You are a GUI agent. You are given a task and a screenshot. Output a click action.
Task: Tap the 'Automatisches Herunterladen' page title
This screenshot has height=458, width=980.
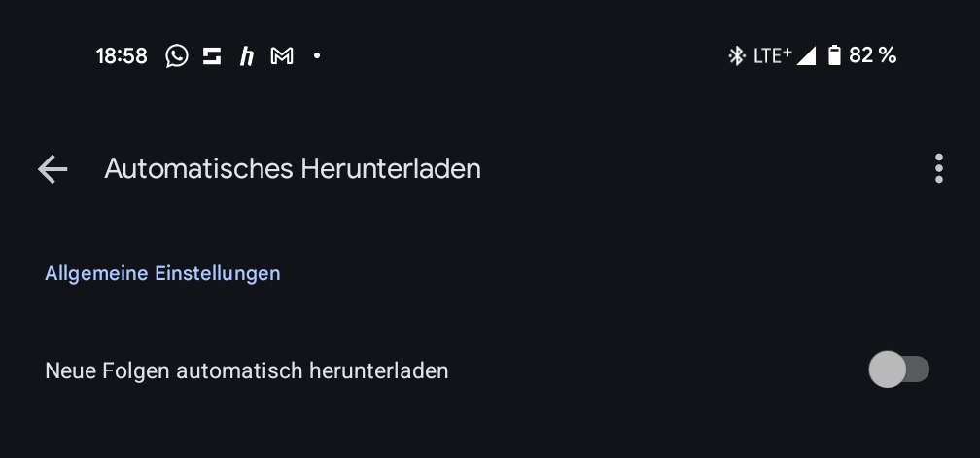(293, 168)
